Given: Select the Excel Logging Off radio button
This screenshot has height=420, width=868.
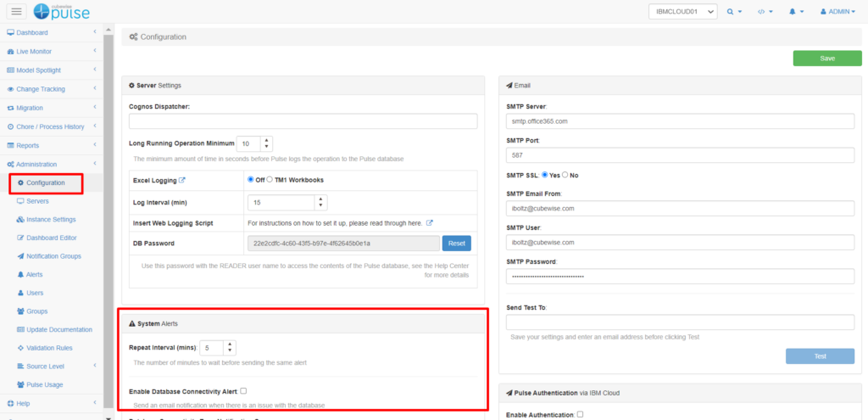Looking at the screenshot, I should pyautogui.click(x=251, y=180).
